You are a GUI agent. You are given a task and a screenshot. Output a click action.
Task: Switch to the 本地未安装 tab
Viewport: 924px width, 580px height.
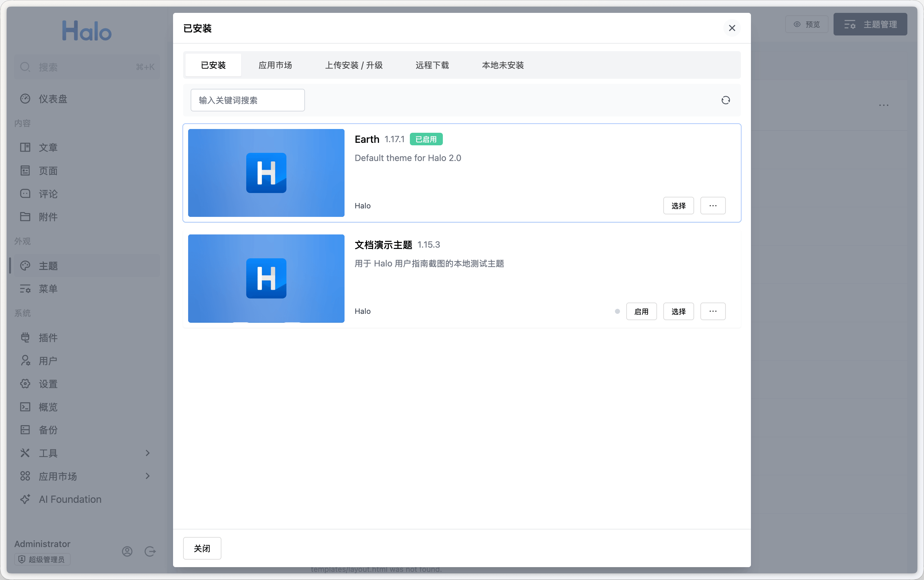(503, 65)
